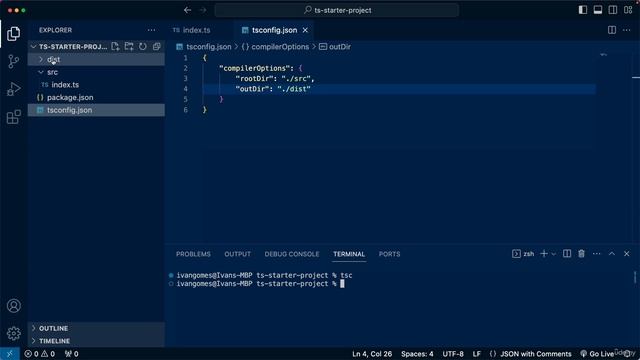Open terminal panel more actions menu
The width and height of the screenshot is (640, 360).
tap(596, 254)
